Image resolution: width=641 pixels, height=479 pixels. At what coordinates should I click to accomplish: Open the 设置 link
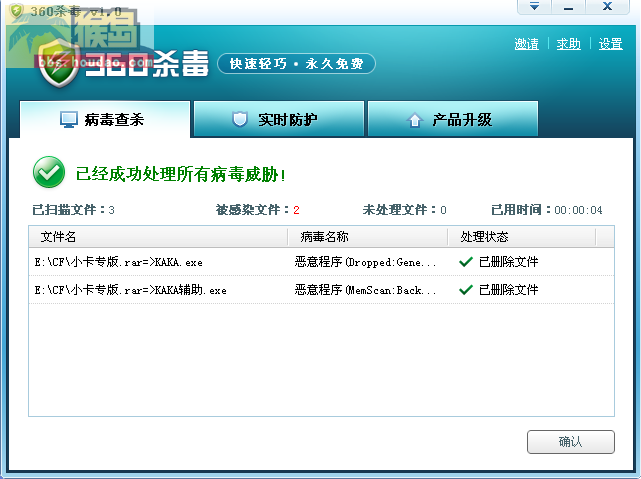[x=610, y=44]
